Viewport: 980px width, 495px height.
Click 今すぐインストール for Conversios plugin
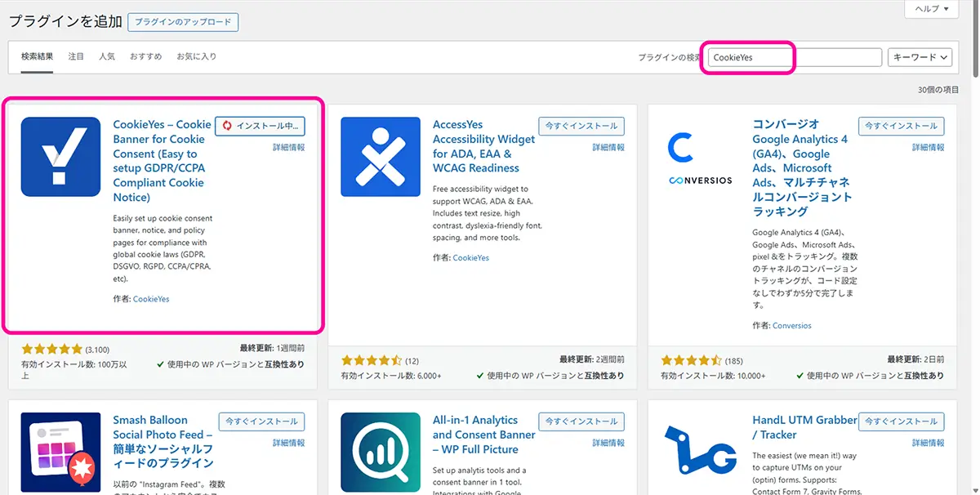click(902, 126)
